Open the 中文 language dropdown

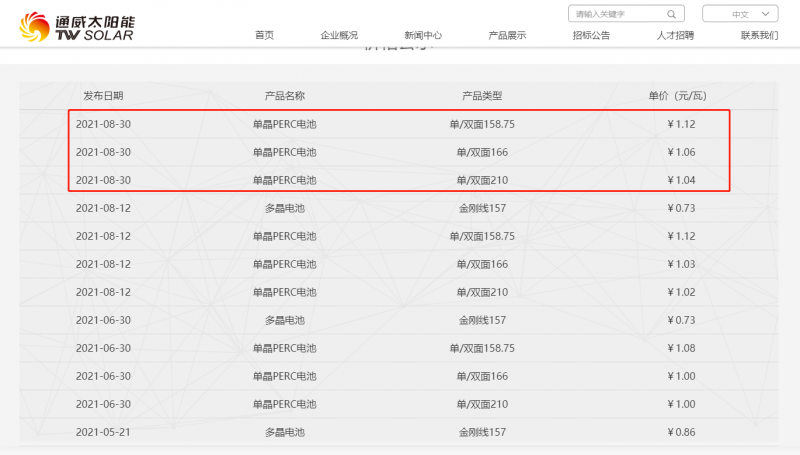coord(740,14)
